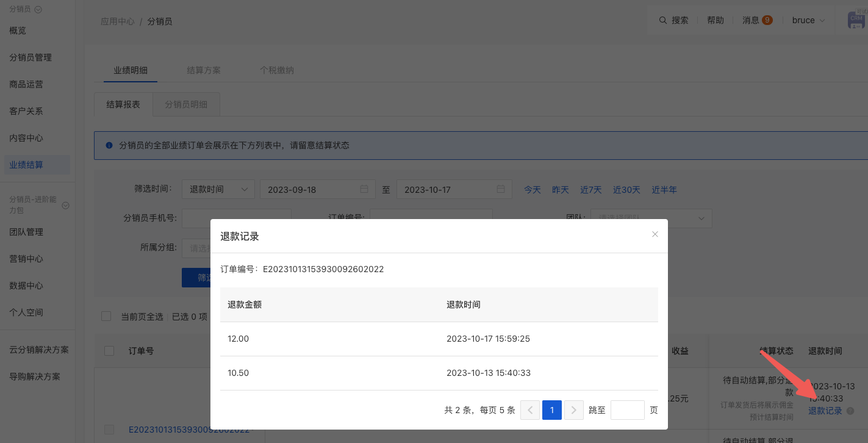Image resolution: width=868 pixels, height=443 pixels.
Task: Click the 帮助 button in the top bar
Action: pos(716,20)
